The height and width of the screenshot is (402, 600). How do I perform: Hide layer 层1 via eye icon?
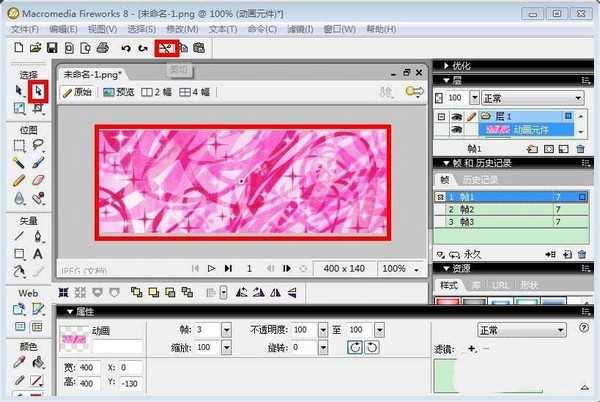pyautogui.click(x=457, y=117)
